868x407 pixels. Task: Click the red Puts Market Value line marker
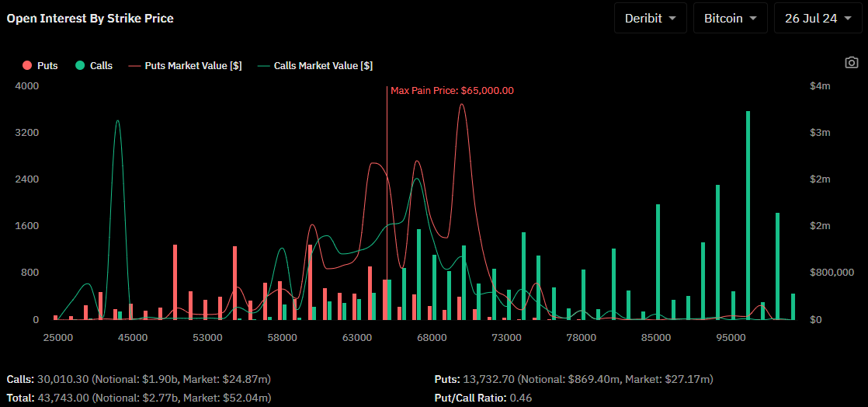[x=134, y=66]
